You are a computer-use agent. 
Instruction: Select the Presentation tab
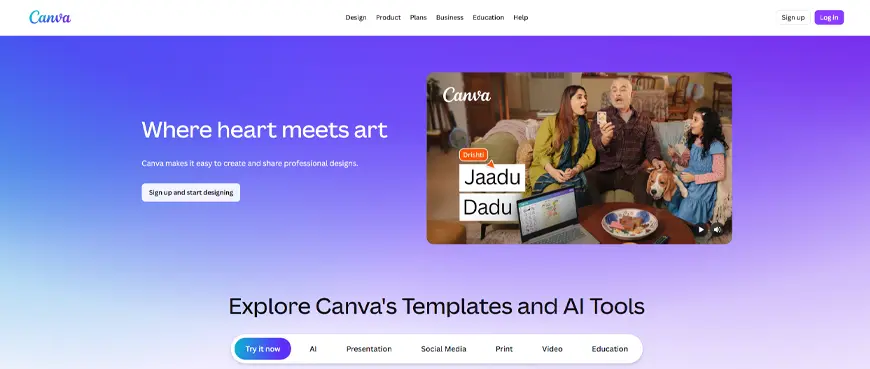coord(369,349)
